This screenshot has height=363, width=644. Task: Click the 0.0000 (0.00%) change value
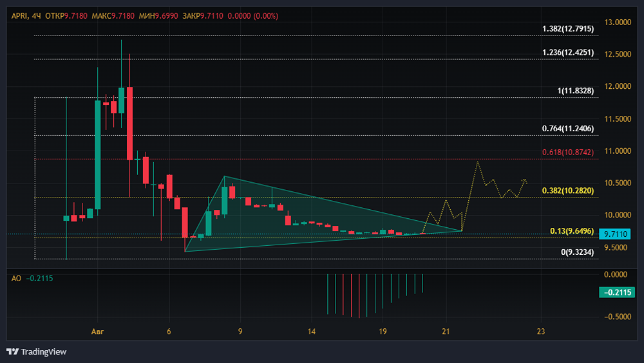coord(252,16)
